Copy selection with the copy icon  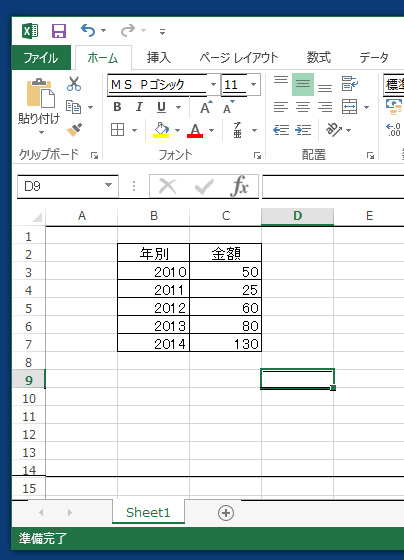pyautogui.click(x=74, y=107)
